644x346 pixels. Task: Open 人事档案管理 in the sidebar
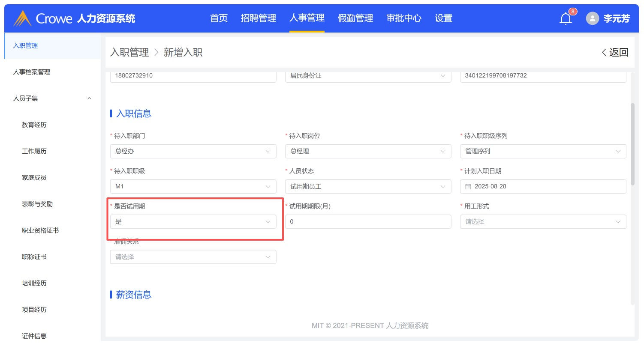coord(32,72)
